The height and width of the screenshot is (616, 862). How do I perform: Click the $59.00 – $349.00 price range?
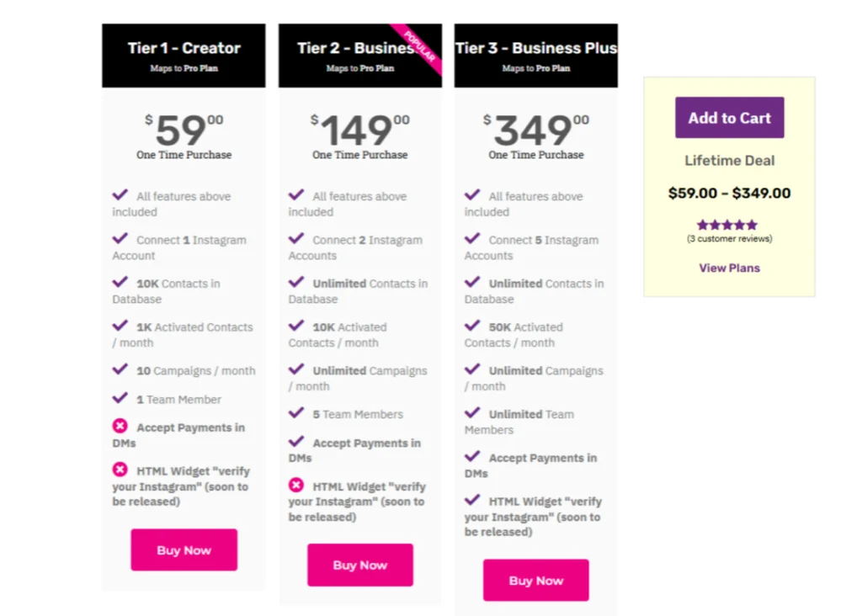(729, 194)
